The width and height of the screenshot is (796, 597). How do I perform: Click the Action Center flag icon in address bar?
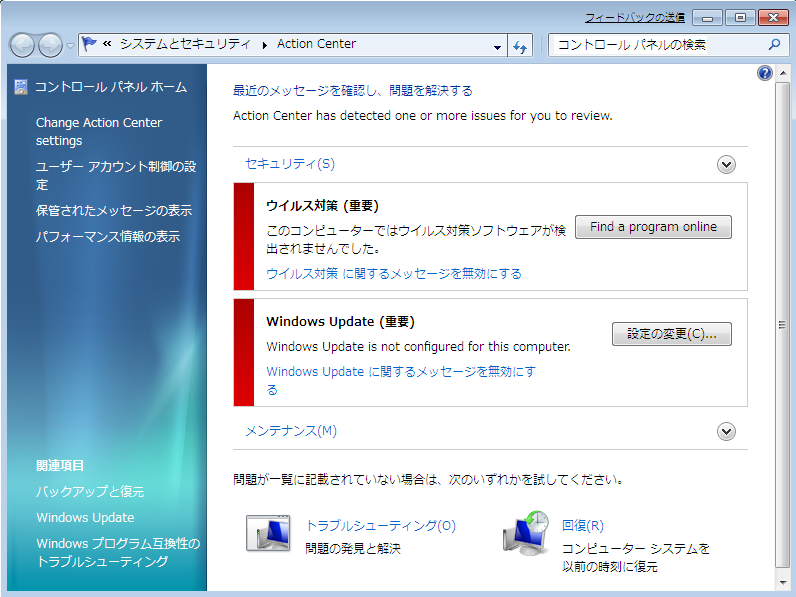pos(89,44)
